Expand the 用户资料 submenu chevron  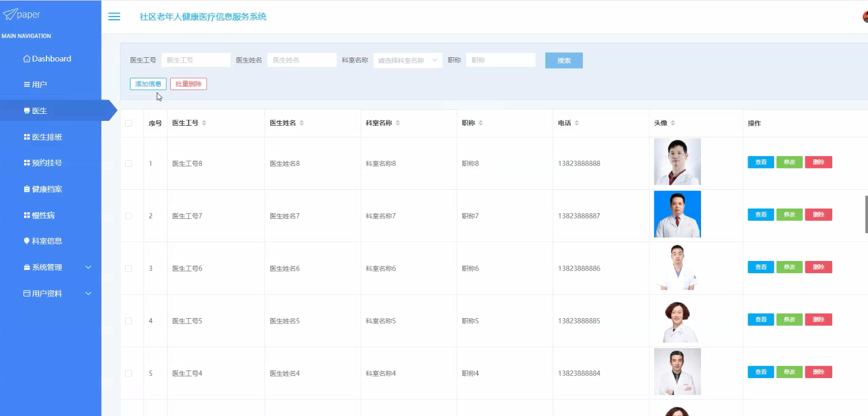pyautogui.click(x=88, y=293)
